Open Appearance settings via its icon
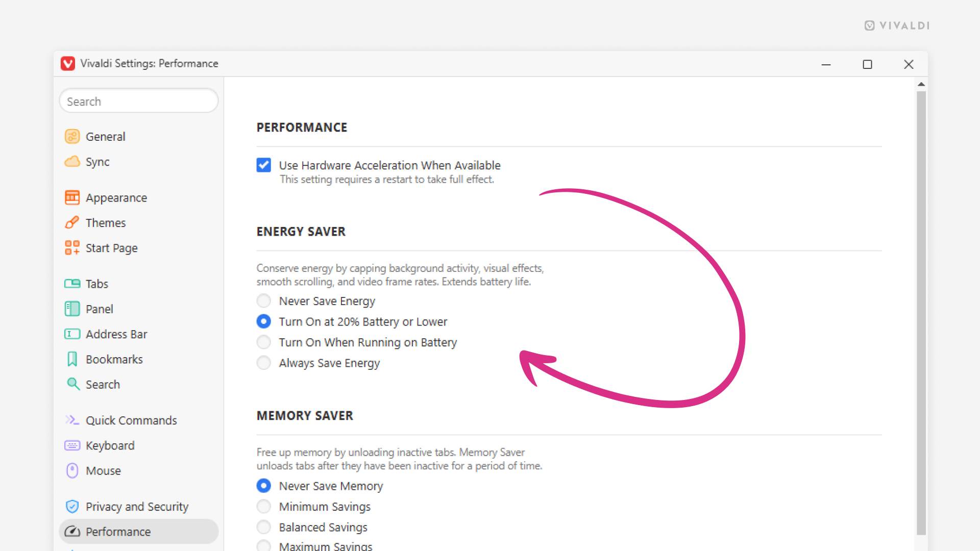Image resolution: width=980 pixels, height=551 pixels. point(72,197)
